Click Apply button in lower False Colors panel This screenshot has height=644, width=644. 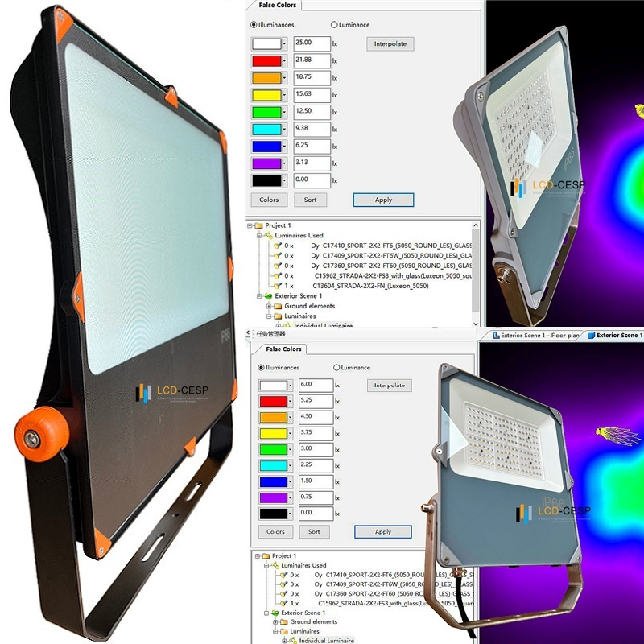click(x=382, y=531)
